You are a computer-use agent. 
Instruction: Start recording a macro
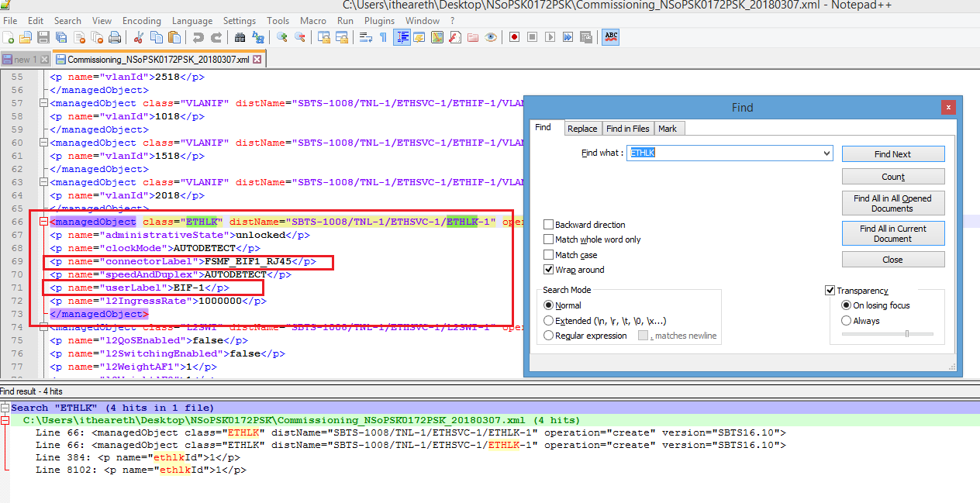pyautogui.click(x=515, y=36)
